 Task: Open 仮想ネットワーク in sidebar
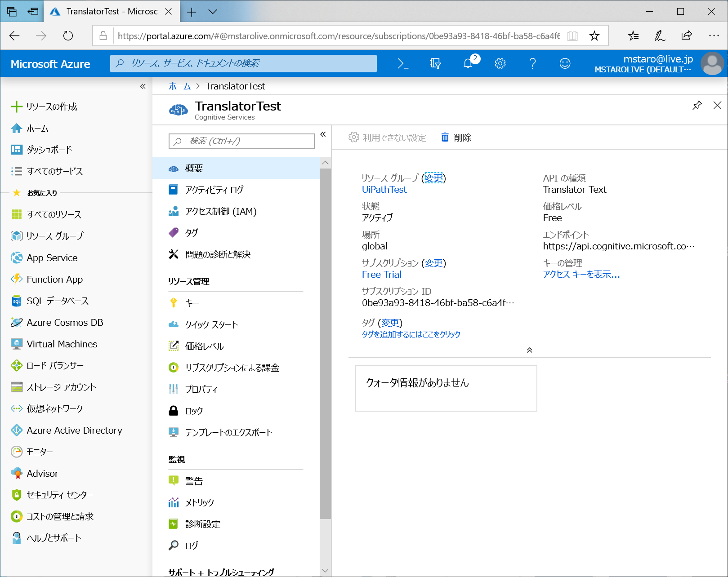point(76,408)
